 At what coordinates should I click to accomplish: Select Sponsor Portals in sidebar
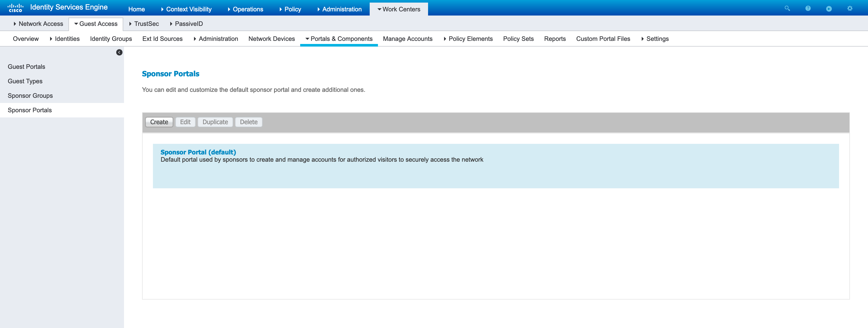click(x=62, y=110)
